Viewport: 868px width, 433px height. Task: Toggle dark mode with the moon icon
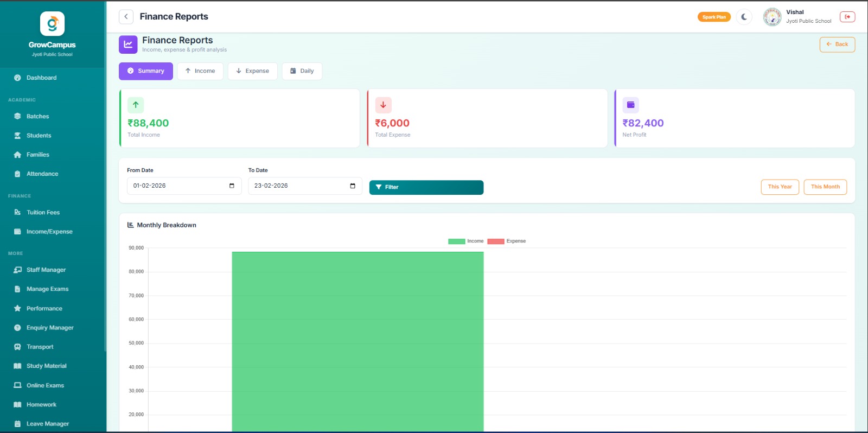click(744, 17)
